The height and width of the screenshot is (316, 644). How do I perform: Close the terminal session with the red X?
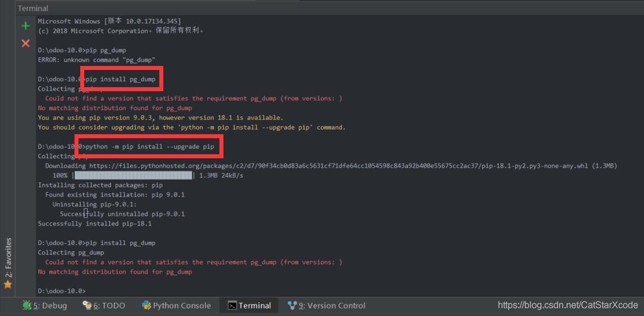click(x=25, y=43)
